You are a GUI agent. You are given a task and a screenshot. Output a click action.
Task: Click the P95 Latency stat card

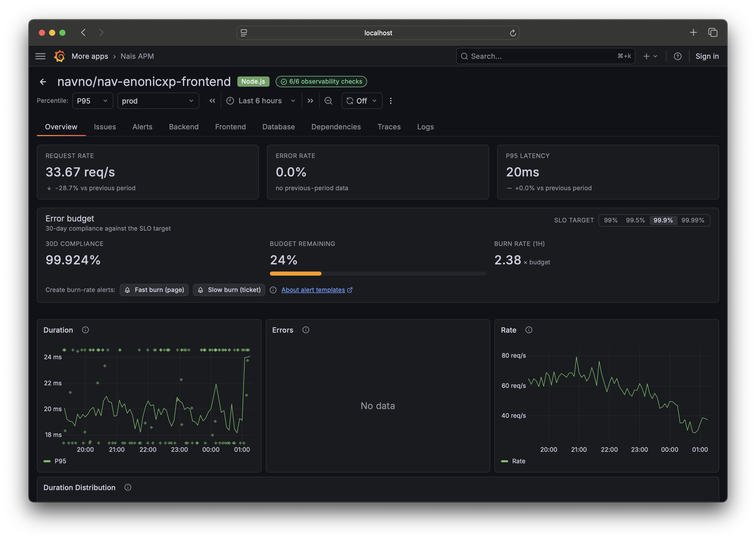click(x=608, y=172)
